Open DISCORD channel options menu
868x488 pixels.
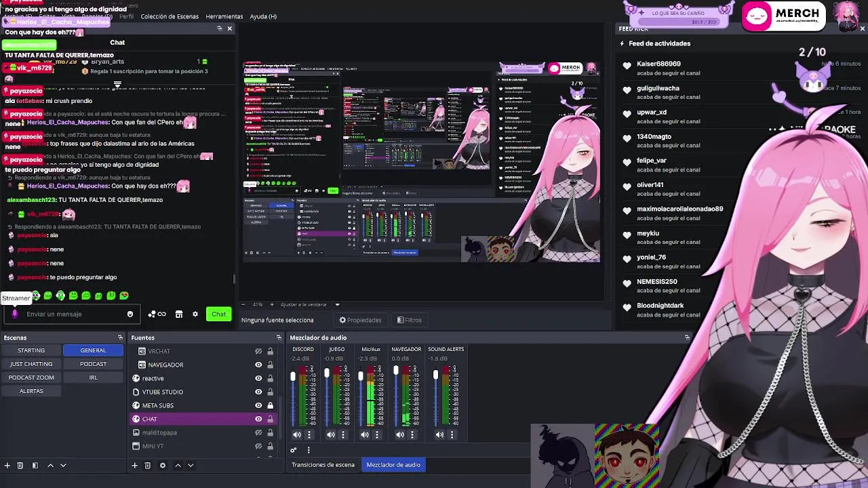point(309,434)
